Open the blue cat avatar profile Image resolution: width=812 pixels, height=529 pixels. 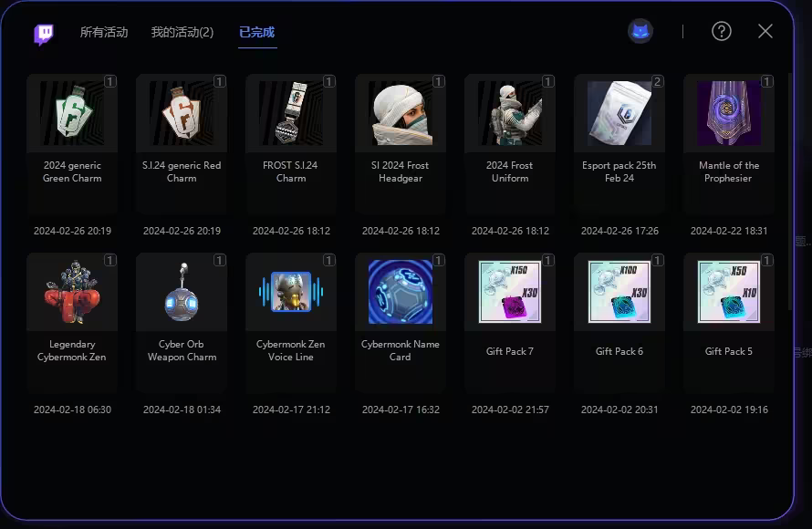[x=640, y=32]
